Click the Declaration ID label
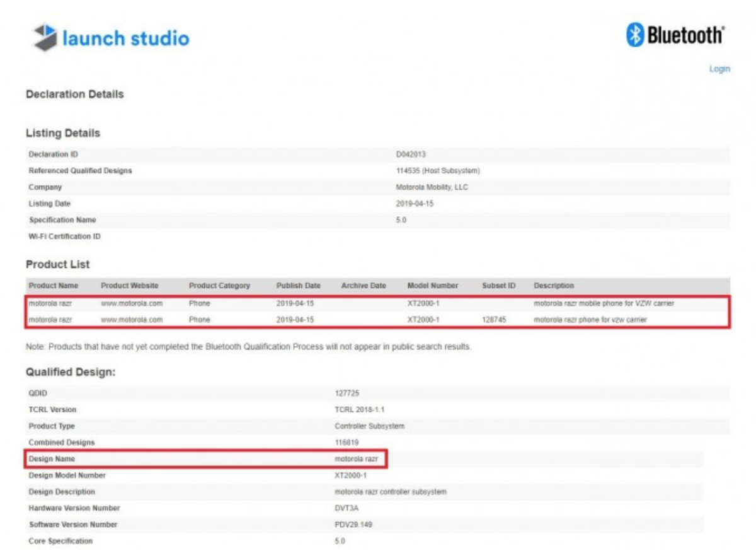756x553 pixels. (x=54, y=154)
